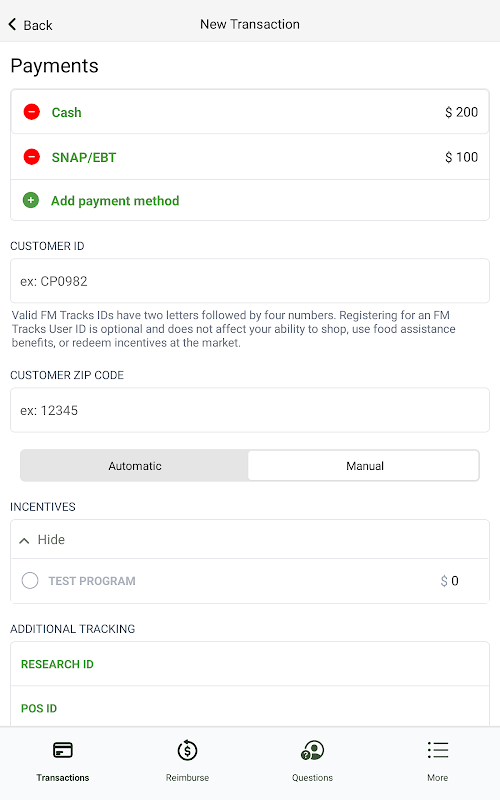
Task: Remove the Cash payment with red minus icon
Action: pos(32,112)
